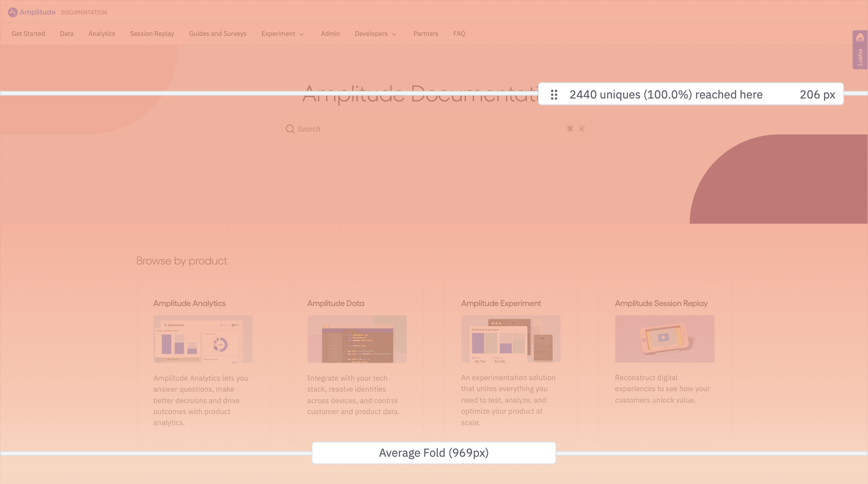Image resolution: width=868 pixels, height=484 pixels.
Task: Open the Get Started nav item
Action: coord(28,33)
